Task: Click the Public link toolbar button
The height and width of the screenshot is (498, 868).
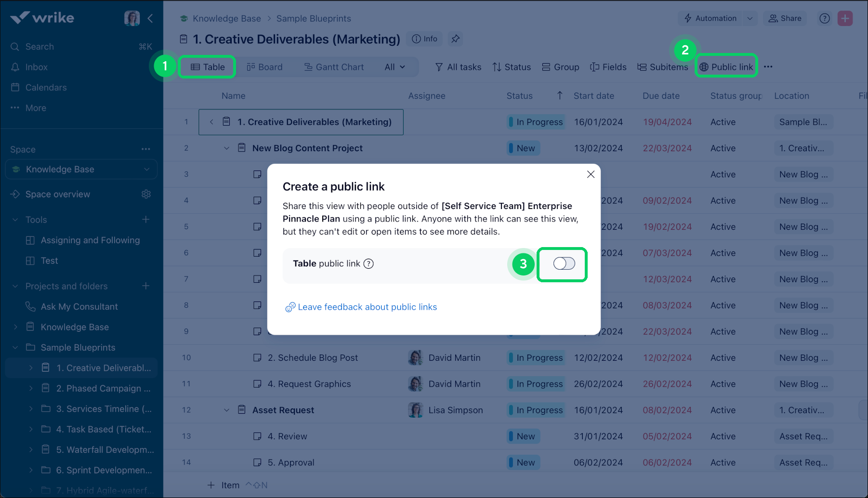Action: click(x=726, y=67)
